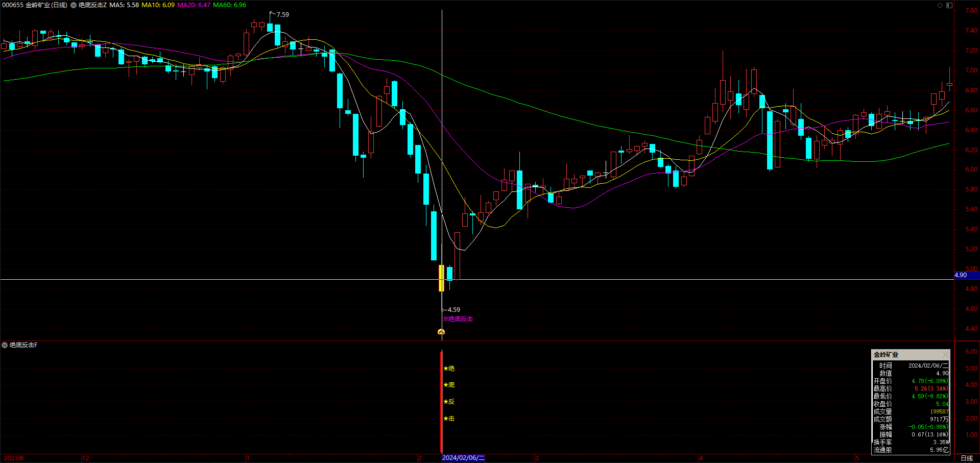980x463 pixels.
Task: Click the 流通股 value 5.95亿
Action: [939, 450]
